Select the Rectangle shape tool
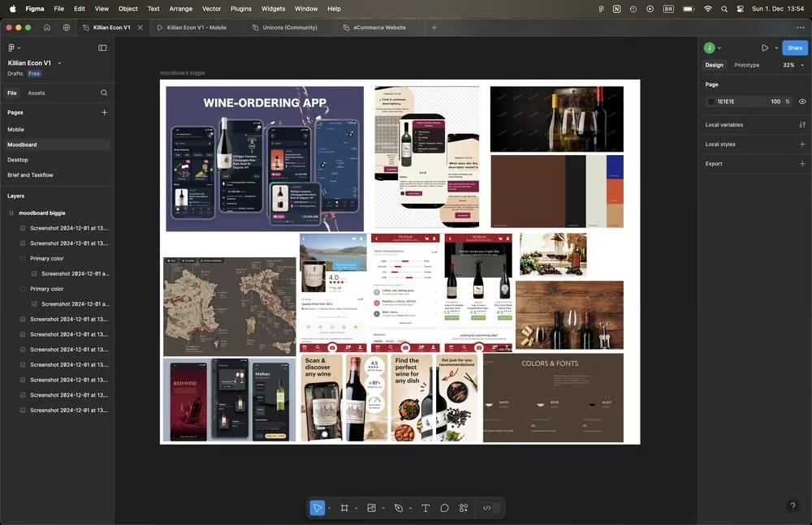Screen dimensions: 812x525 [371, 508]
